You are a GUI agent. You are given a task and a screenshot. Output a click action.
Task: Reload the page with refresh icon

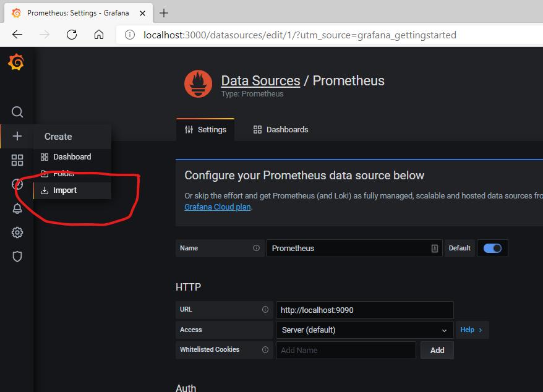pyautogui.click(x=72, y=35)
